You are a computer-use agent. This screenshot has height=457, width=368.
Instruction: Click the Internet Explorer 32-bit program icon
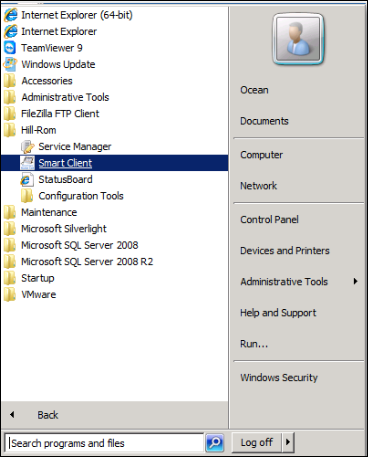click(10, 31)
